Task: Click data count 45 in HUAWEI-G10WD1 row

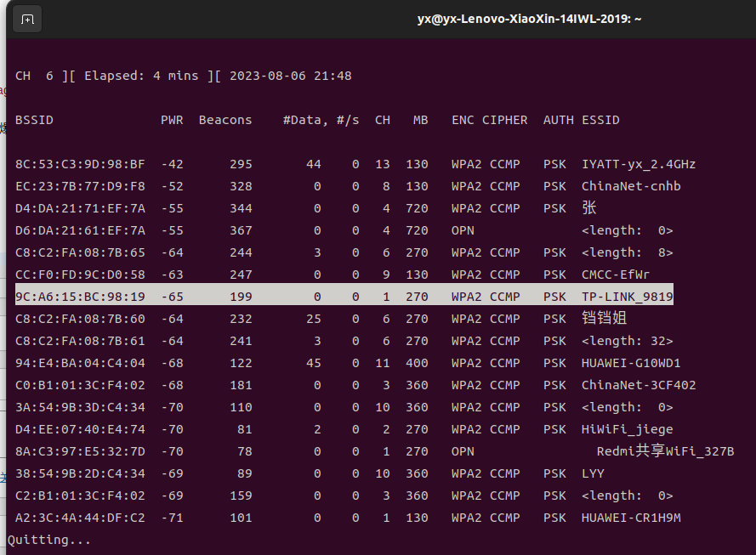Action: 314,363
